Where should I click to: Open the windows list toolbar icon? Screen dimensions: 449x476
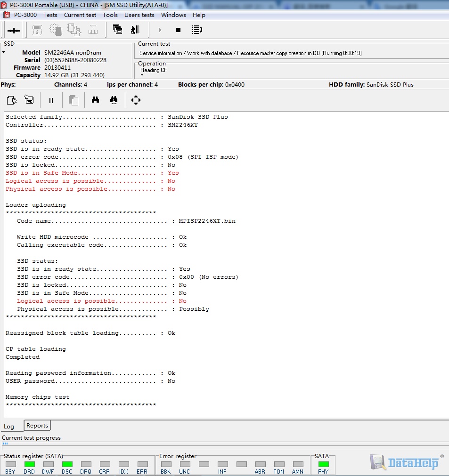[118, 30]
